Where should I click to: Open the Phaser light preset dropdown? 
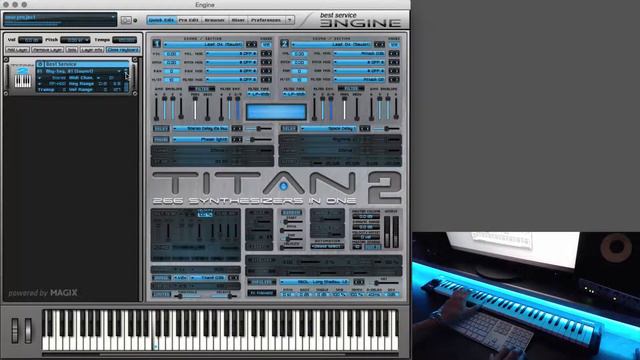click(201, 139)
